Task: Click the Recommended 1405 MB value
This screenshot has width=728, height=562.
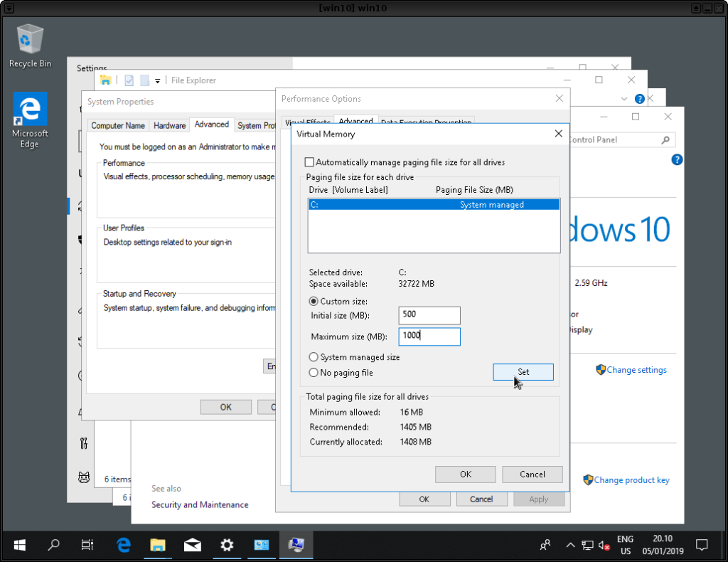Action: tap(415, 427)
